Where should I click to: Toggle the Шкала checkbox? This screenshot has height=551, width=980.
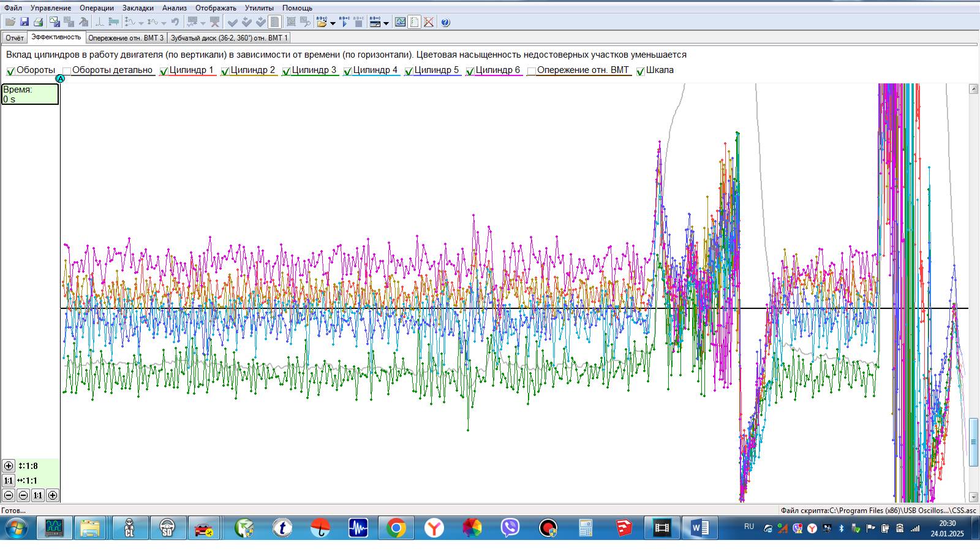click(641, 71)
